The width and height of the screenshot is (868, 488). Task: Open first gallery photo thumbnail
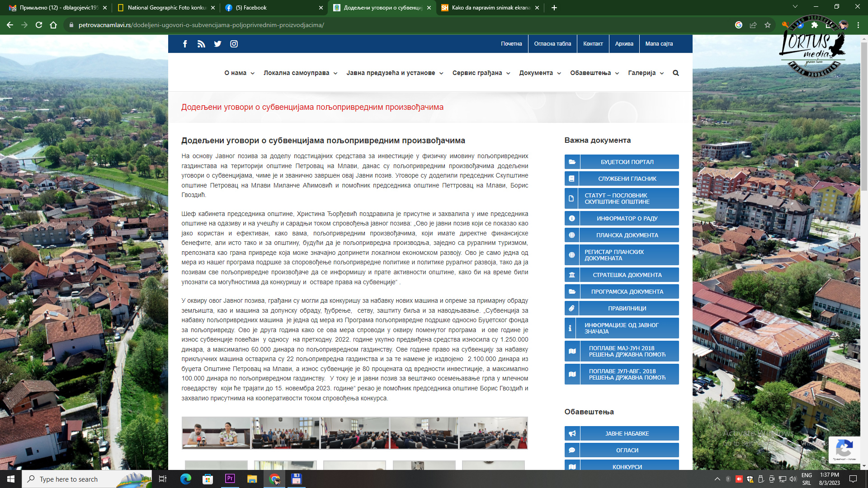(216, 433)
